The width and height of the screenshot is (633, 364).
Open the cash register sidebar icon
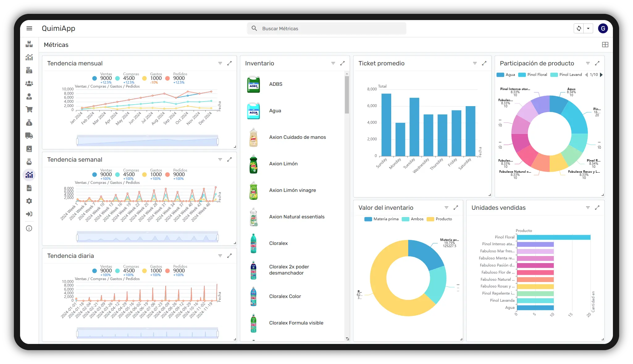point(29,70)
